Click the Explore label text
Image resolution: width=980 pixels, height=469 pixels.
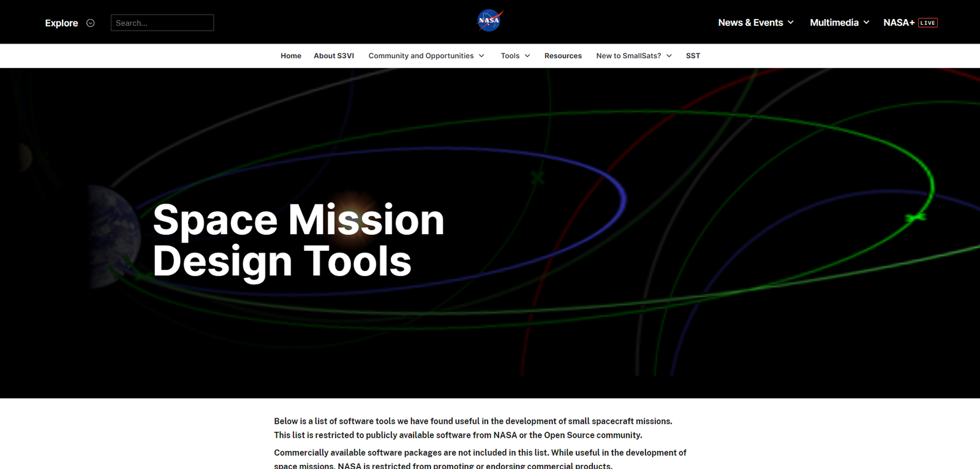(61, 23)
